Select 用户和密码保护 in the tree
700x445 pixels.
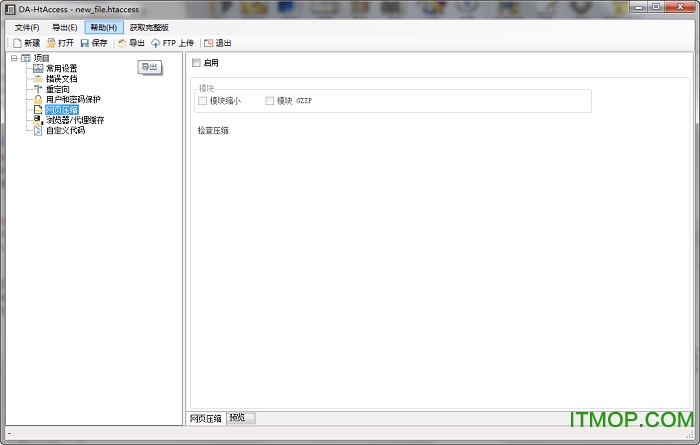pyautogui.click(x=73, y=99)
